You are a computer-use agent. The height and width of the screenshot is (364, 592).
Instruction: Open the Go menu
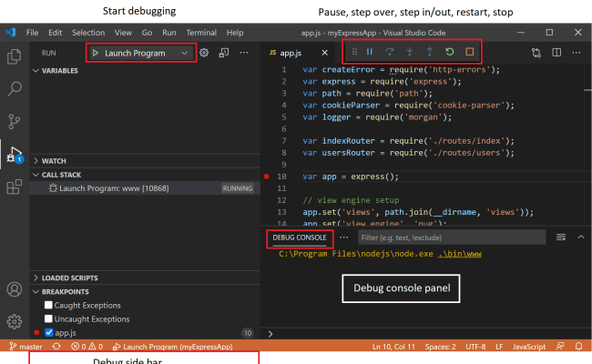[147, 33]
